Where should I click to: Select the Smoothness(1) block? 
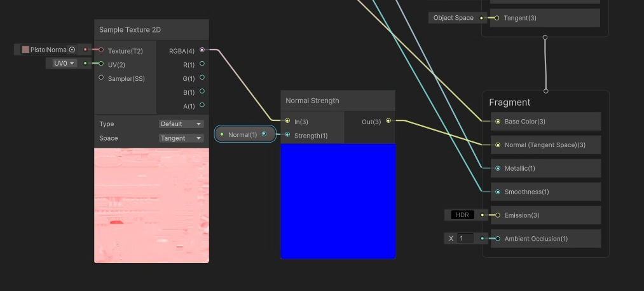[546, 192]
